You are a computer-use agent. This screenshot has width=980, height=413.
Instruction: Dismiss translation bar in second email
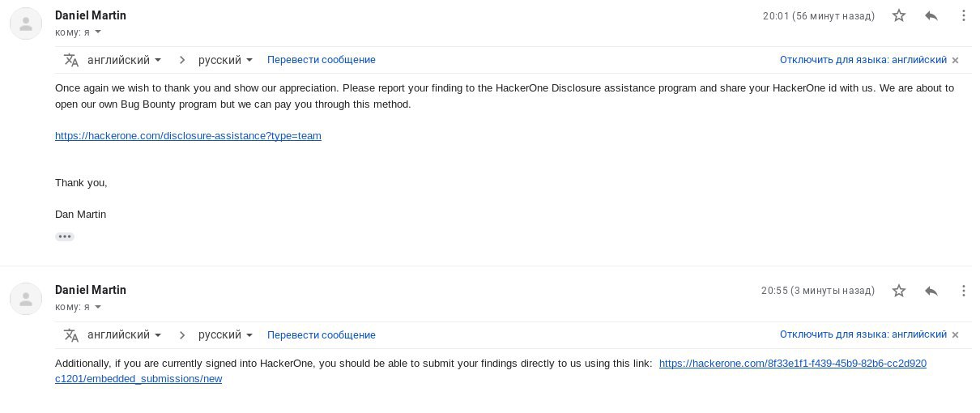point(956,334)
